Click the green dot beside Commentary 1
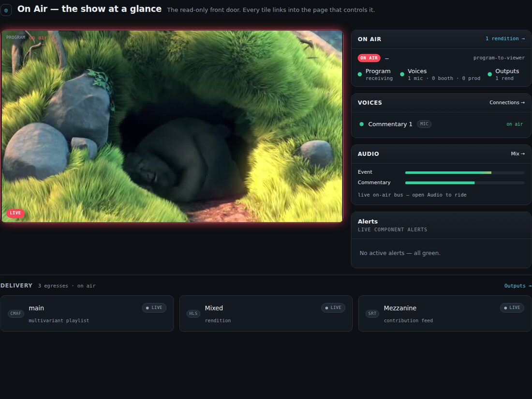 pyautogui.click(x=362, y=124)
